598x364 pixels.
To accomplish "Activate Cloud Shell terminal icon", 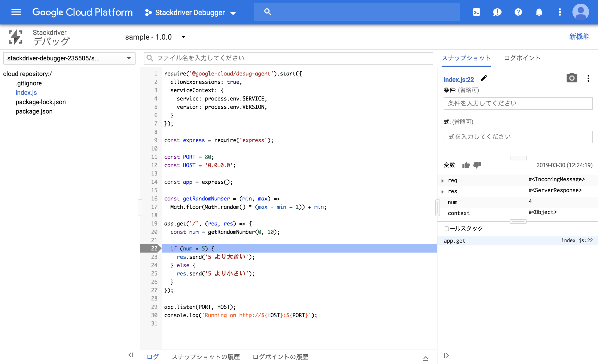I will click(x=476, y=12).
